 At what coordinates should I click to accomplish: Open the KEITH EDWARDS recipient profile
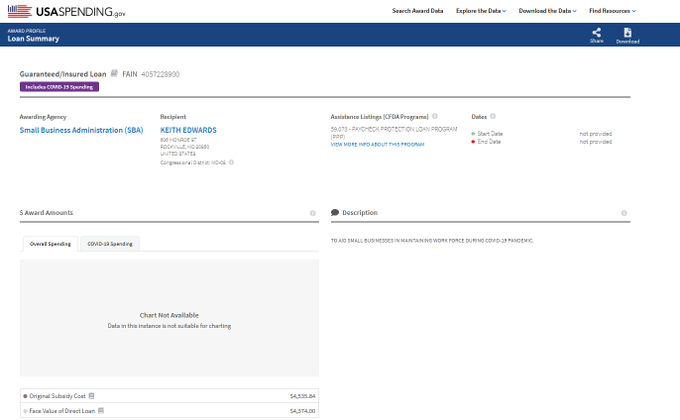click(x=188, y=130)
